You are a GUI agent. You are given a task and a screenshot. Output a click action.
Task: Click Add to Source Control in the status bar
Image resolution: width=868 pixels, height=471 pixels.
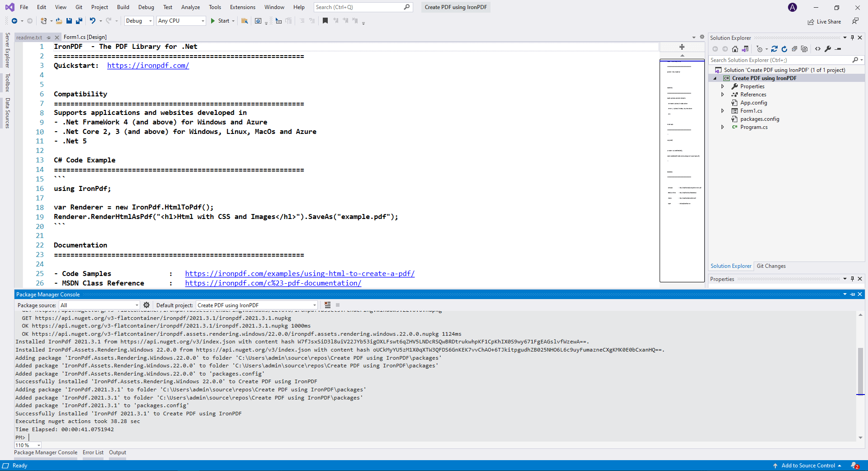pos(809,466)
